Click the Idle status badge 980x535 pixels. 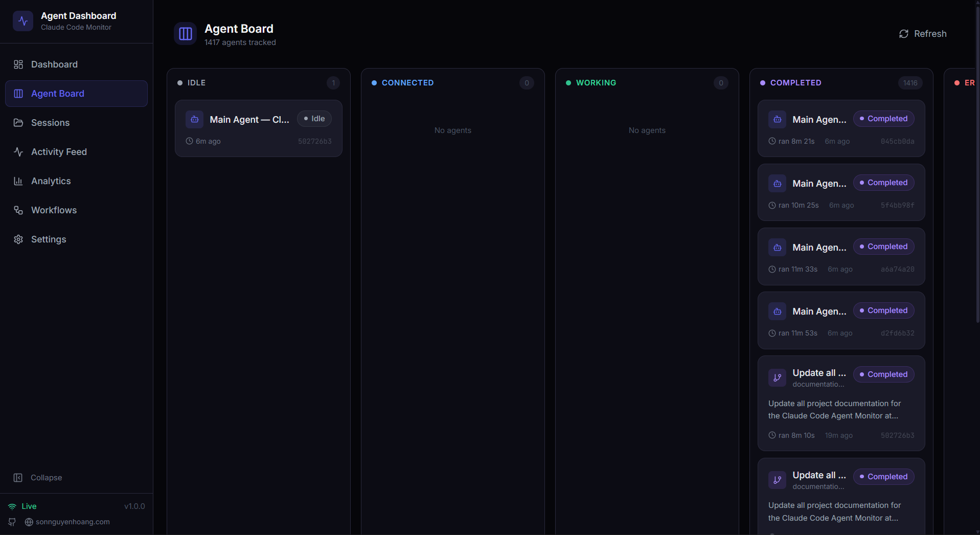[314, 119]
